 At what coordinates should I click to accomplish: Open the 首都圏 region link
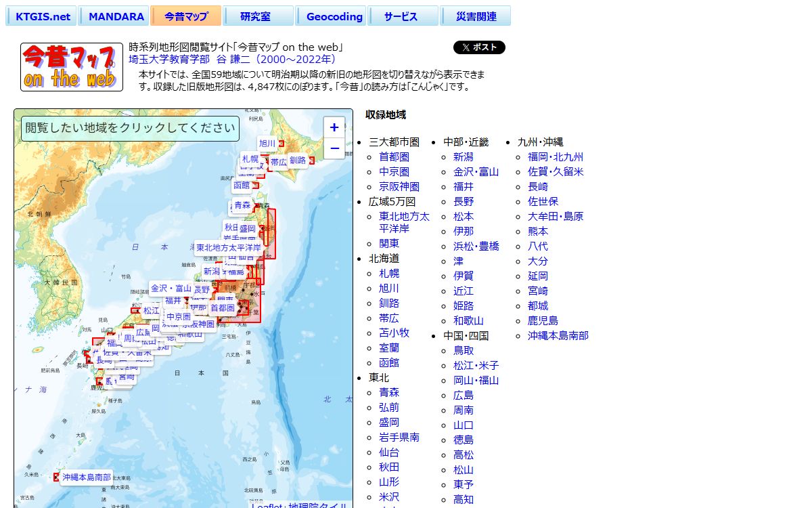pyautogui.click(x=394, y=156)
